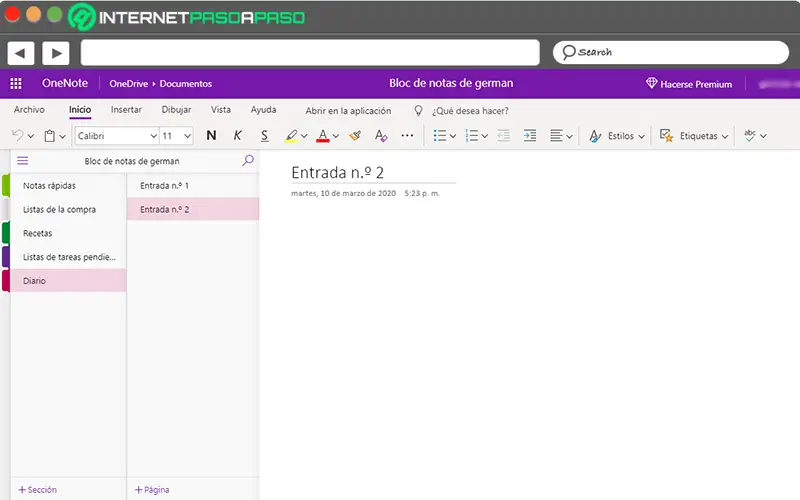The width and height of the screenshot is (800, 500).
Task: Click the ¿Qué desea hacer? search box
Action: (x=470, y=111)
